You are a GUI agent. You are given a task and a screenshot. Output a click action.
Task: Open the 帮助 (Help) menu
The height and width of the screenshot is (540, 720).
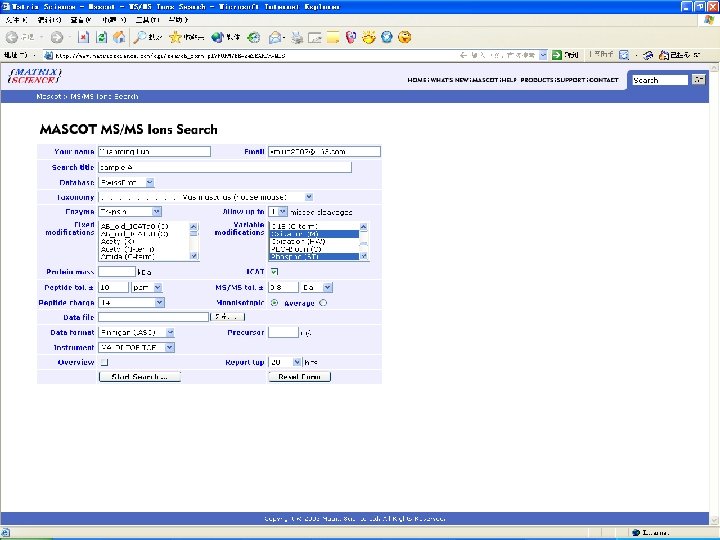[x=178, y=20]
